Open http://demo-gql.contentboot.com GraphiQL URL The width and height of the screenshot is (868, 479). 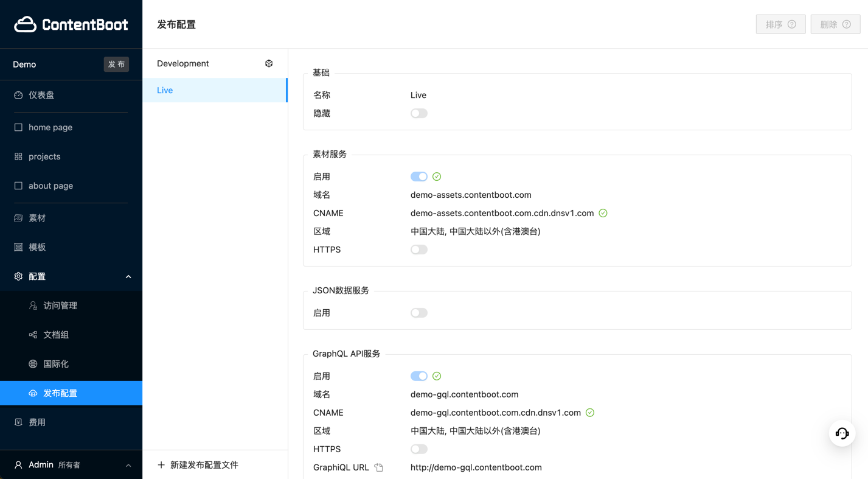(x=476, y=467)
